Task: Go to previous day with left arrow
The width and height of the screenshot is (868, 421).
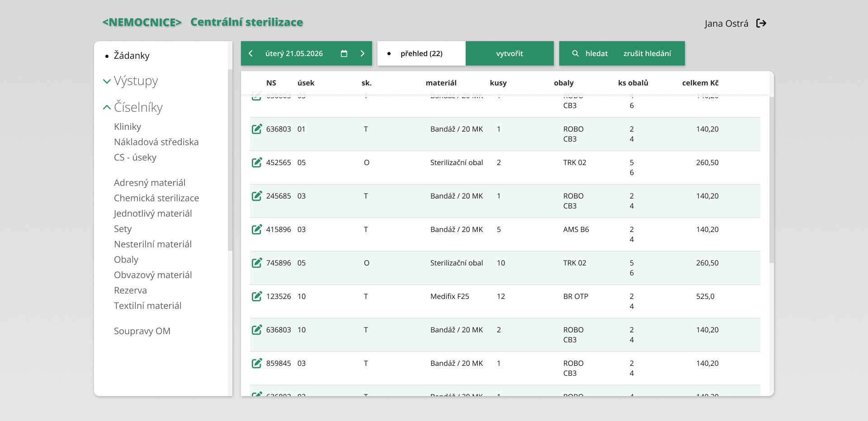Action: 251,53
